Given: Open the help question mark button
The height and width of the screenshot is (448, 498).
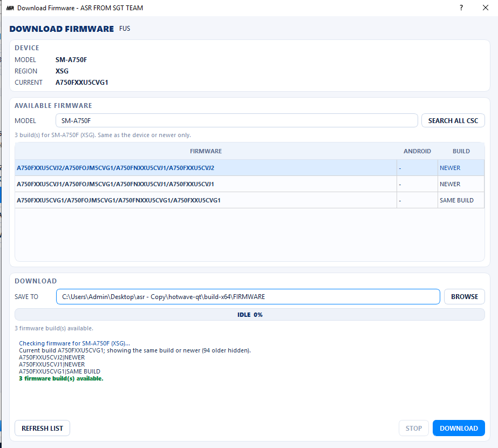Looking at the screenshot, I should [x=461, y=8].
